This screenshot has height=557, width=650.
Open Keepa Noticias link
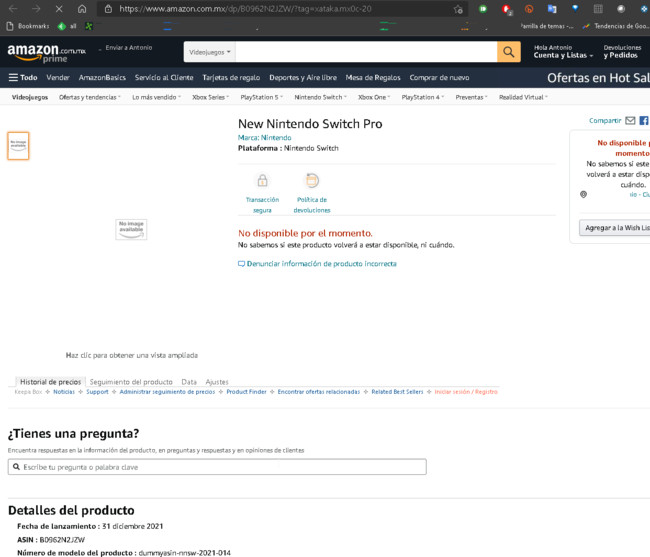coord(64,392)
